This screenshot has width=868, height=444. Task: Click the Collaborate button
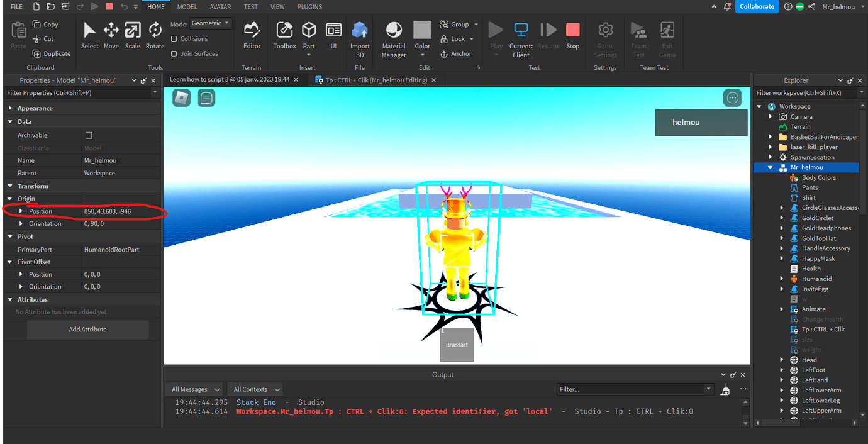[x=757, y=6]
